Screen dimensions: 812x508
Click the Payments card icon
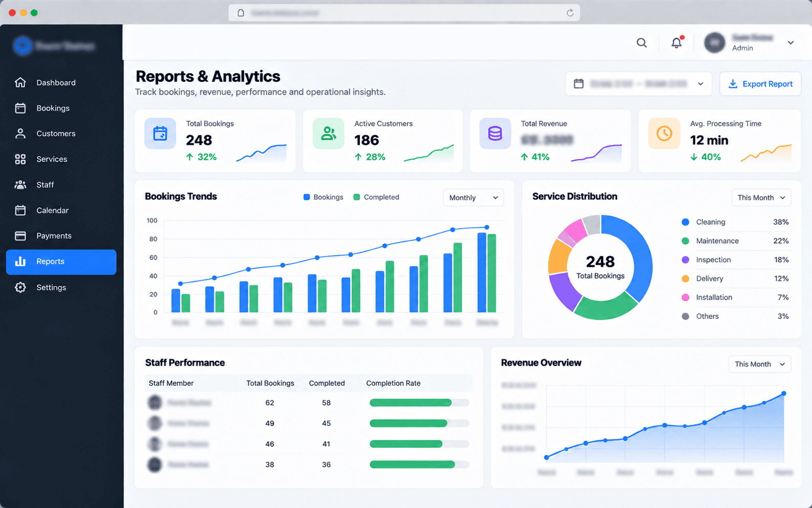click(20, 236)
